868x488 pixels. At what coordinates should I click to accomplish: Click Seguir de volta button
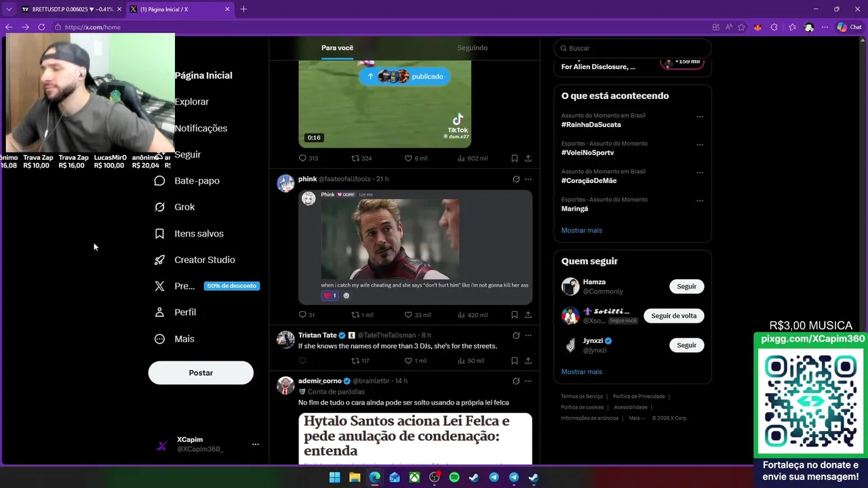pos(673,316)
